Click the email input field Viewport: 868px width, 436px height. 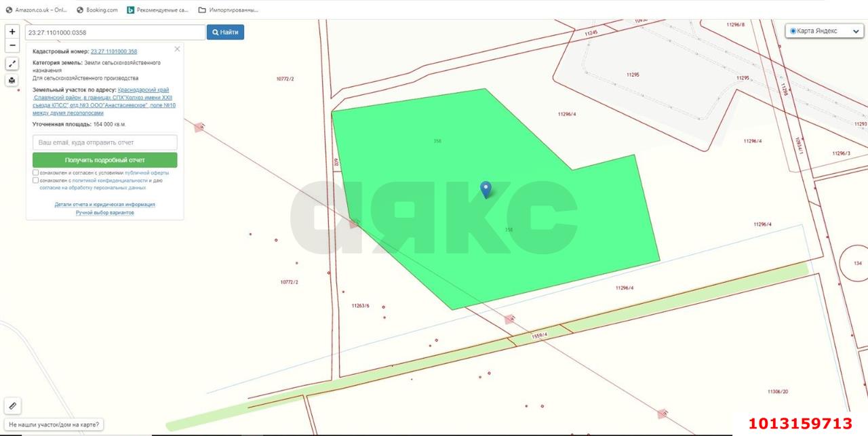[x=104, y=142]
